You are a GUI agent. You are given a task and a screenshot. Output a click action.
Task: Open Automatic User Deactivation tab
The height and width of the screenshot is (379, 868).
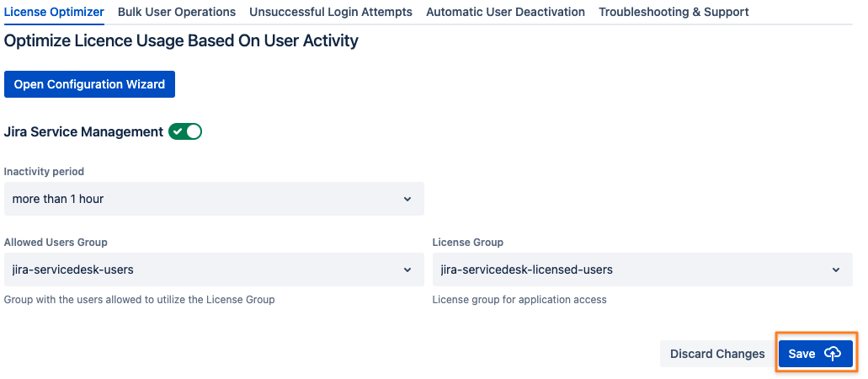click(505, 12)
